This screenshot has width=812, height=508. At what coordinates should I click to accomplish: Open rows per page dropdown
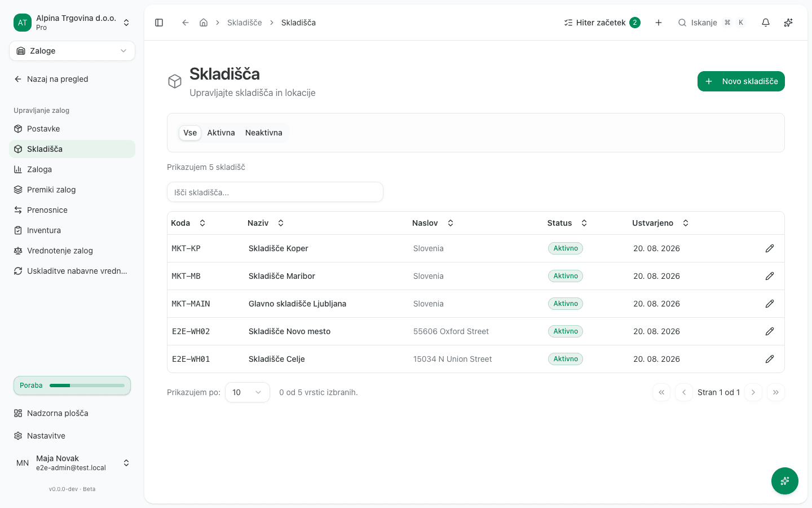pos(248,392)
